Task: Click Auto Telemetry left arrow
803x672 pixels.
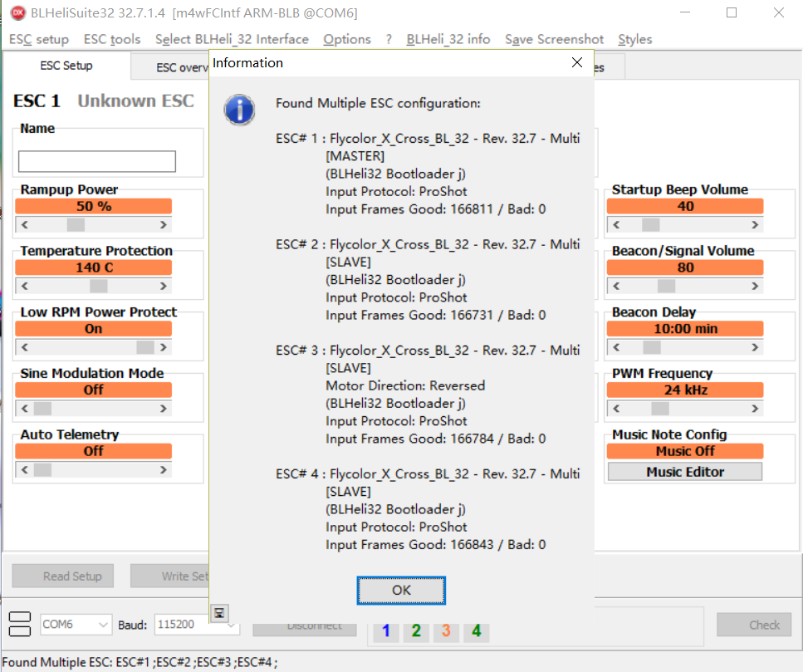Action: 25,469
